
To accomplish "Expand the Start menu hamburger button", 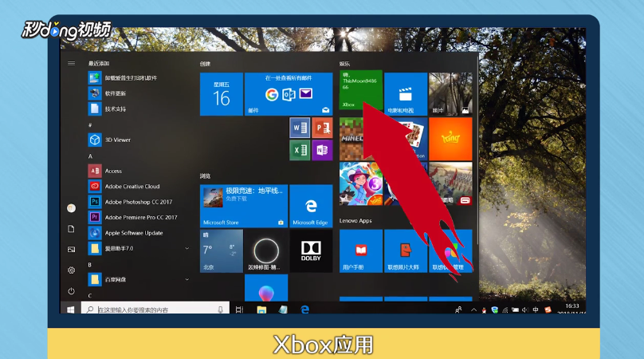I will (x=71, y=63).
